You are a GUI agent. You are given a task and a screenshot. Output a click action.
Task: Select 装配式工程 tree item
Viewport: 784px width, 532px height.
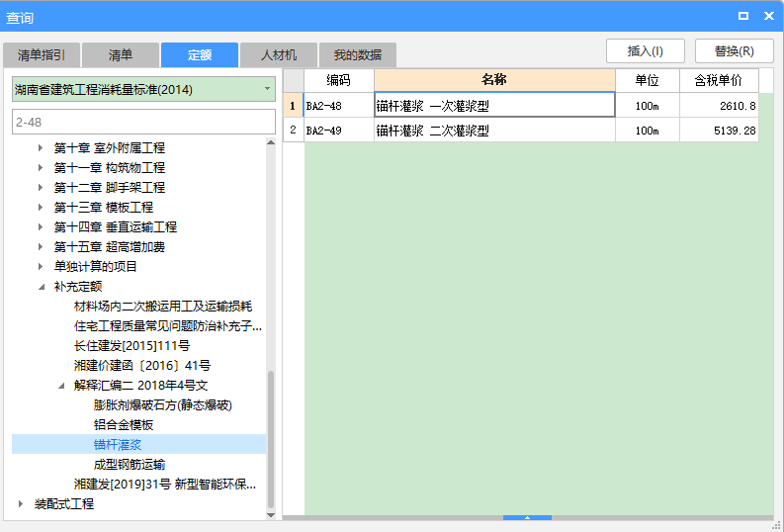(64, 504)
